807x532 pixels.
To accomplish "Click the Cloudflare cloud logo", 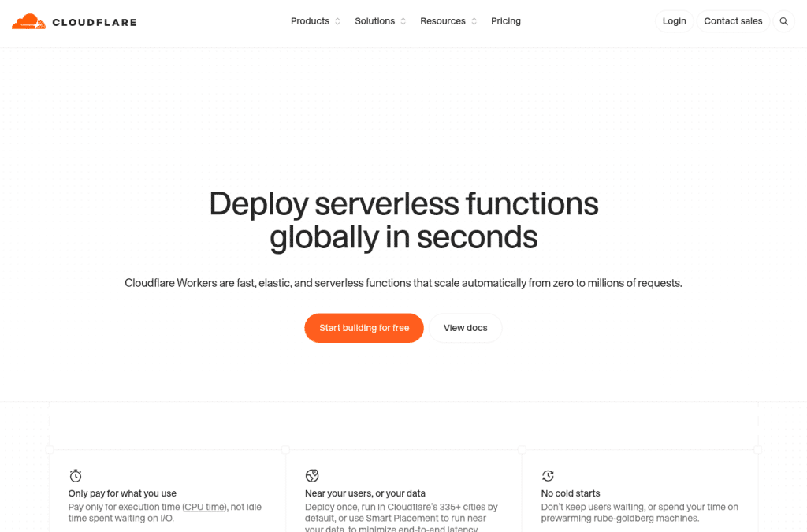I will pos(29,21).
